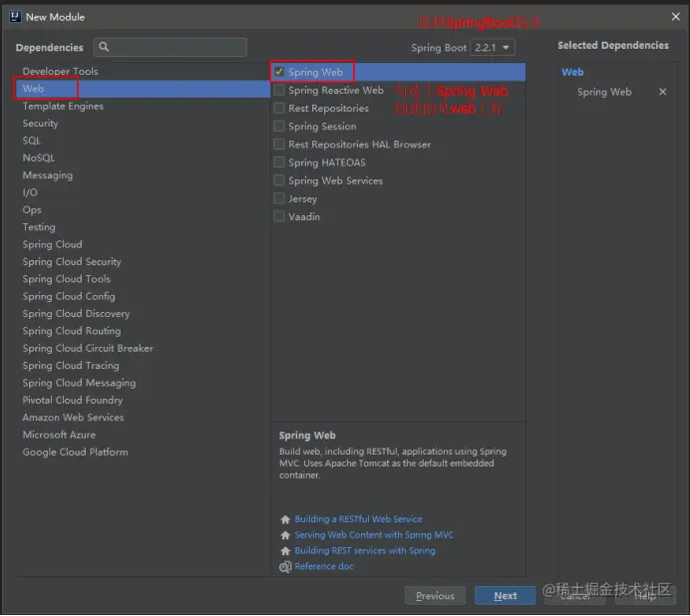690x616 pixels.
Task: Check Rest Repositories HAL Browser
Action: point(279,144)
